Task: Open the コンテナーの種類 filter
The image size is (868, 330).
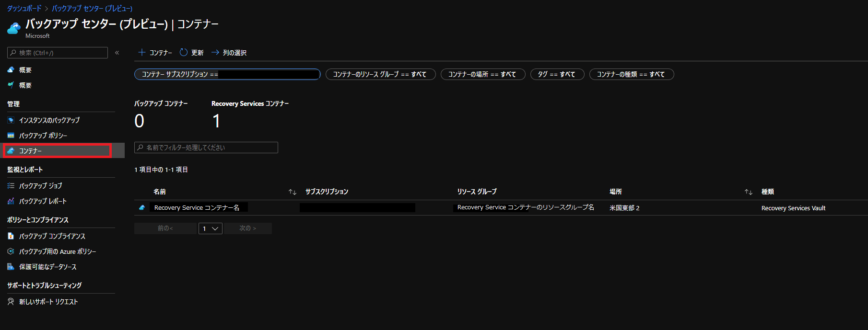Action: [x=632, y=74]
